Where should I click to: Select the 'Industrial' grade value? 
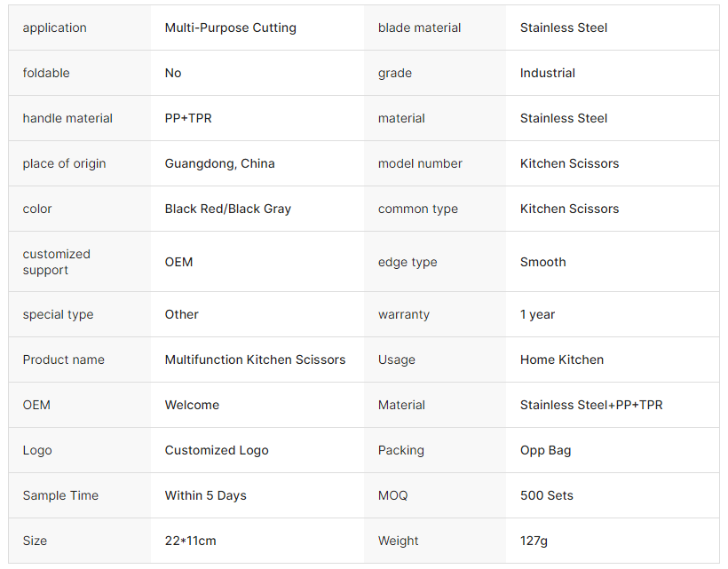(548, 73)
